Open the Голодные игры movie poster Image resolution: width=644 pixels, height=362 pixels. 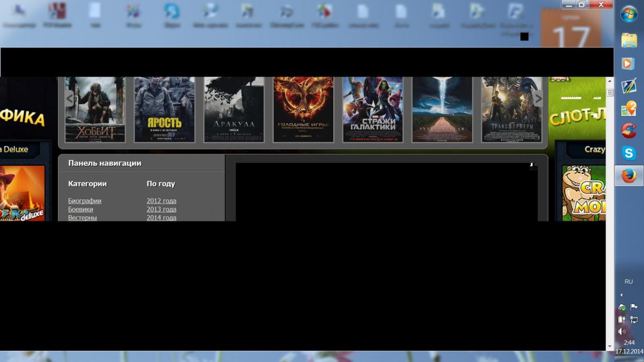click(x=303, y=109)
